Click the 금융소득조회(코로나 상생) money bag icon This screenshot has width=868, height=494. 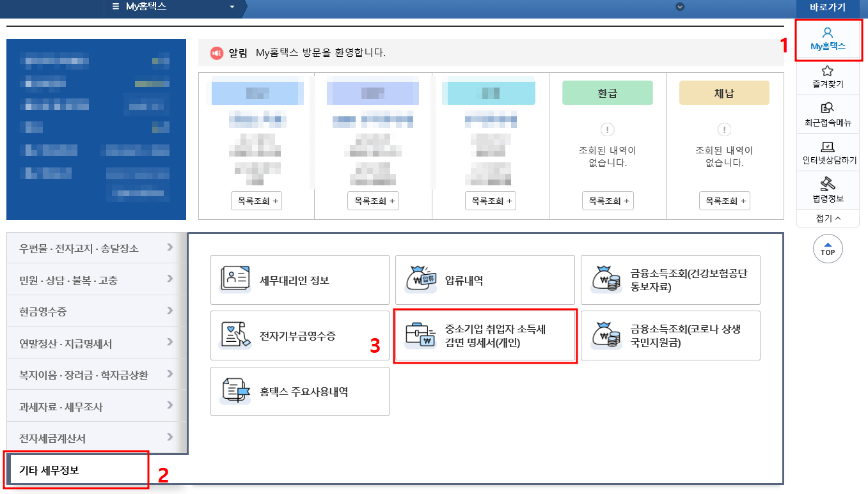(606, 336)
